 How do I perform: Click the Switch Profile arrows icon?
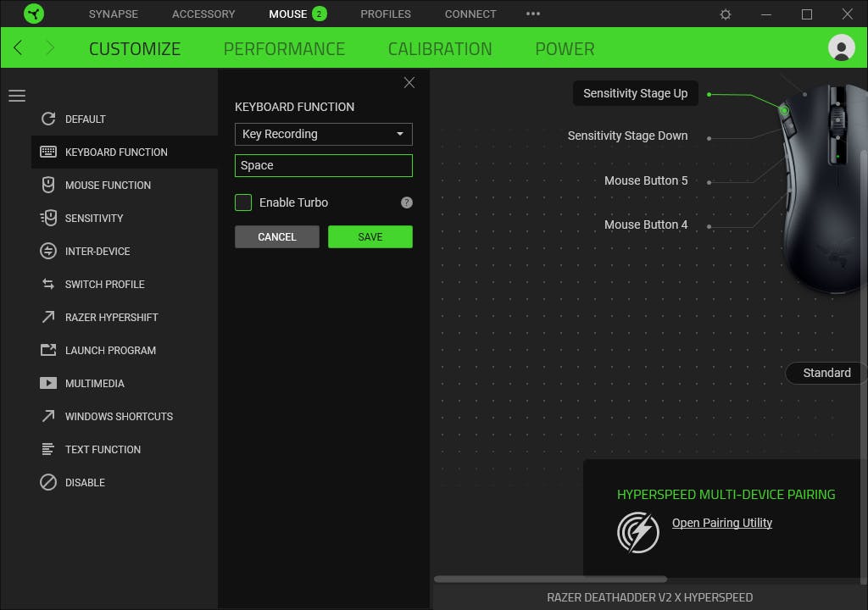click(x=48, y=284)
